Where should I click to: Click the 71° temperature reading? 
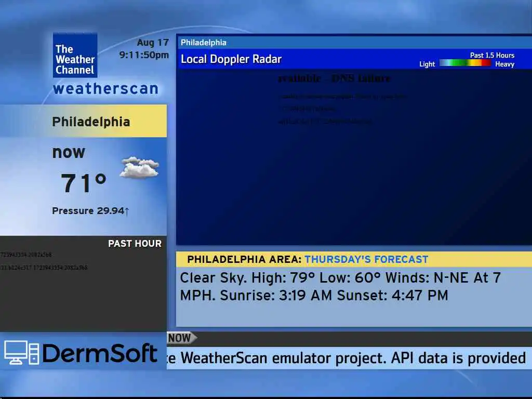point(84,183)
